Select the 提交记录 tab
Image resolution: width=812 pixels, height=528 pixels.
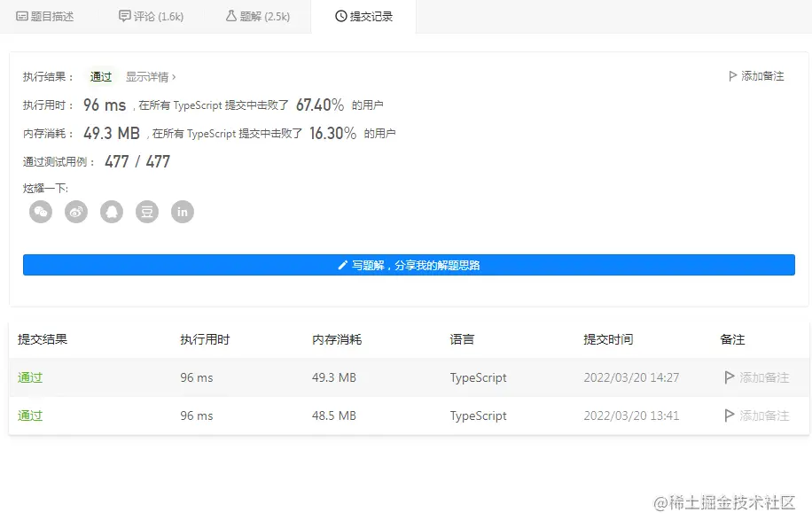click(x=363, y=17)
